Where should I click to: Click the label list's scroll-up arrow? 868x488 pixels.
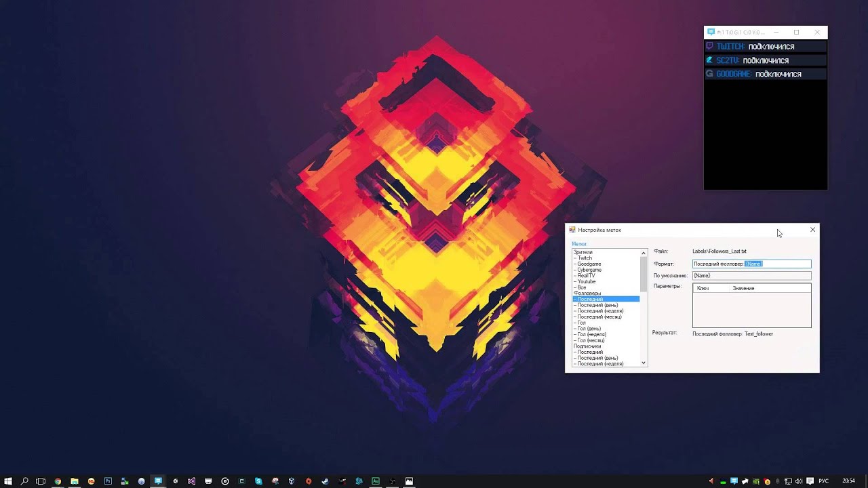pos(644,253)
